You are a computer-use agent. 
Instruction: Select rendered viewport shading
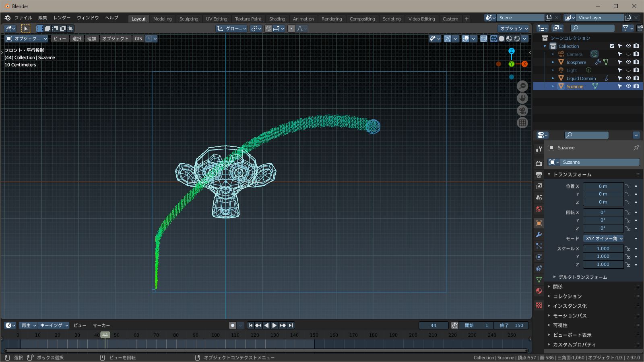click(517, 39)
